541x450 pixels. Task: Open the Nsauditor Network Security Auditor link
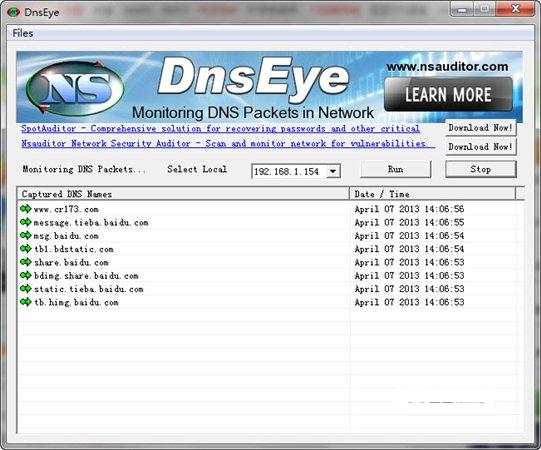tap(228, 144)
